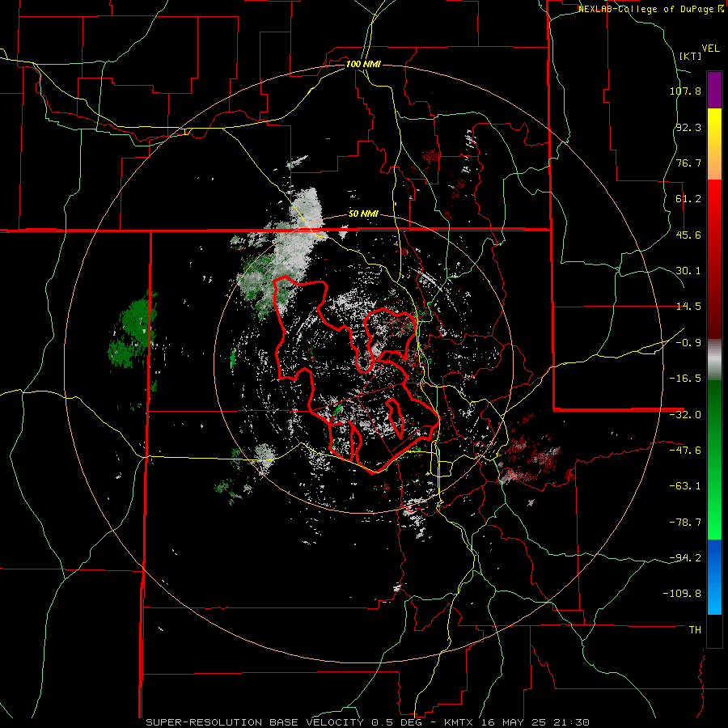Pick the red segment of velocity scale
This screenshot has height=728, width=728.
(714, 259)
